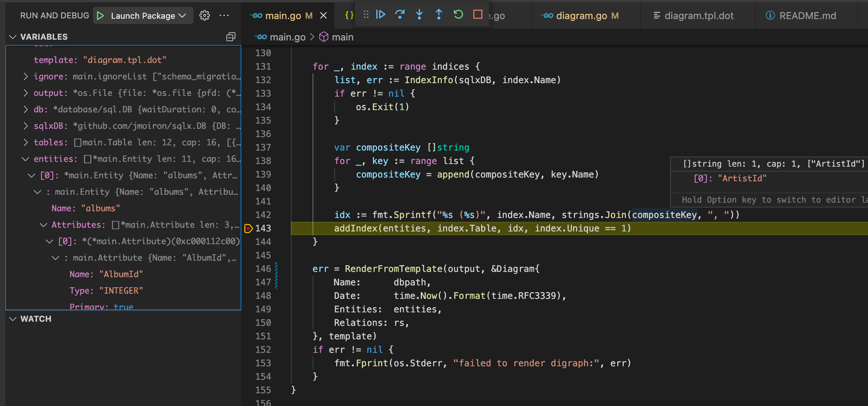Continue debugging execution
This screenshot has width=868, height=406.
pyautogui.click(x=380, y=15)
